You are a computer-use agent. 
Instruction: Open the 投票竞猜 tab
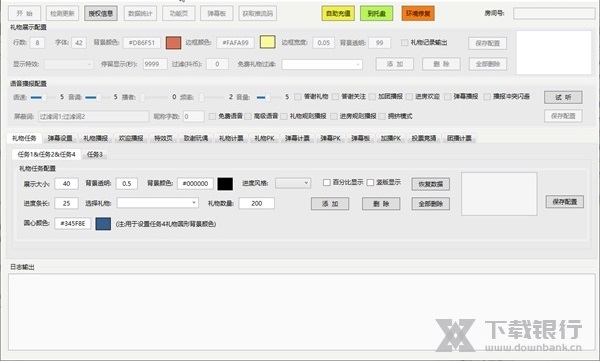pyautogui.click(x=424, y=138)
